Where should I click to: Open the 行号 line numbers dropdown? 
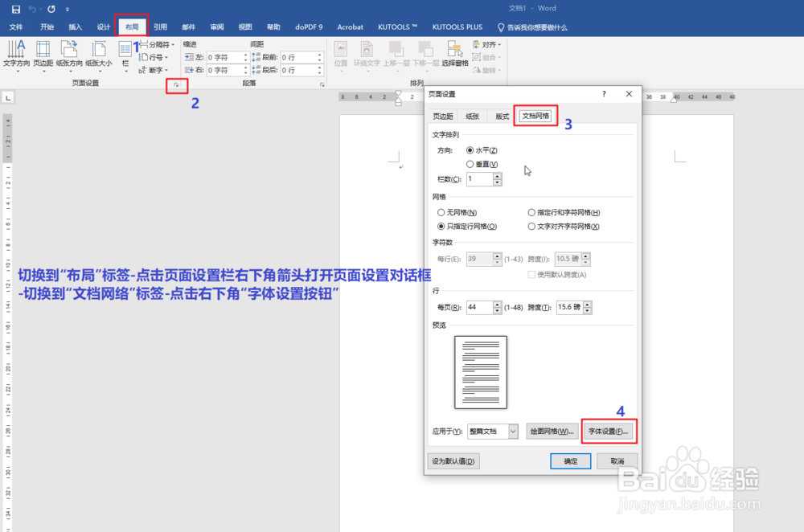click(x=154, y=57)
